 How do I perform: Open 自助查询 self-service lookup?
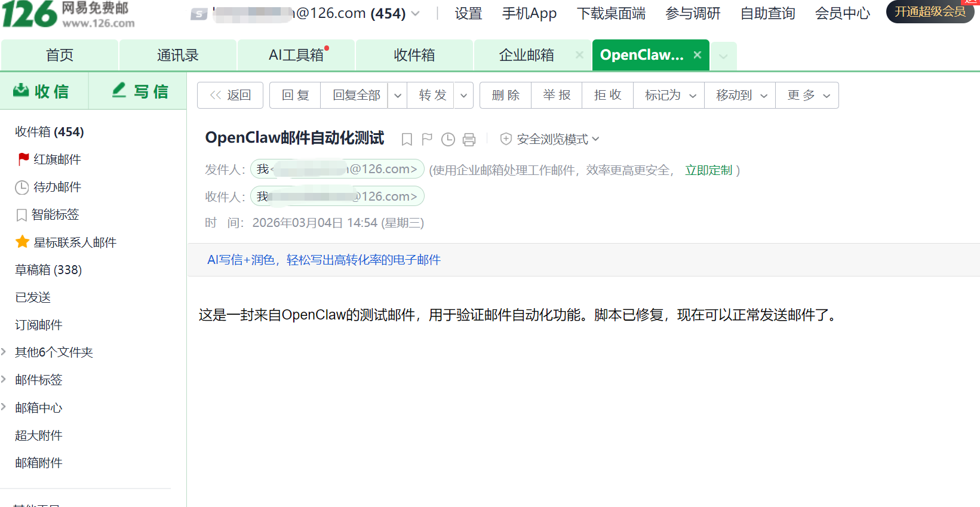767,13
